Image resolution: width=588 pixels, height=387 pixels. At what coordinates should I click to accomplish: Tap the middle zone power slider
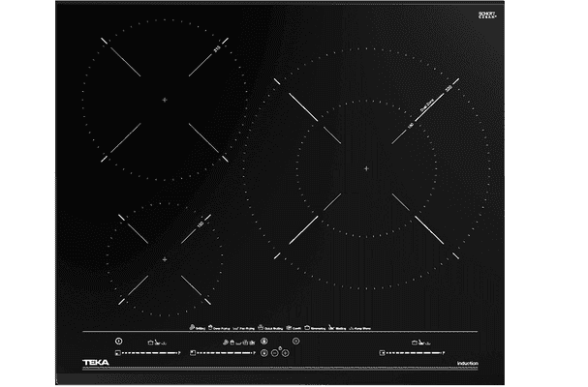[226, 353]
